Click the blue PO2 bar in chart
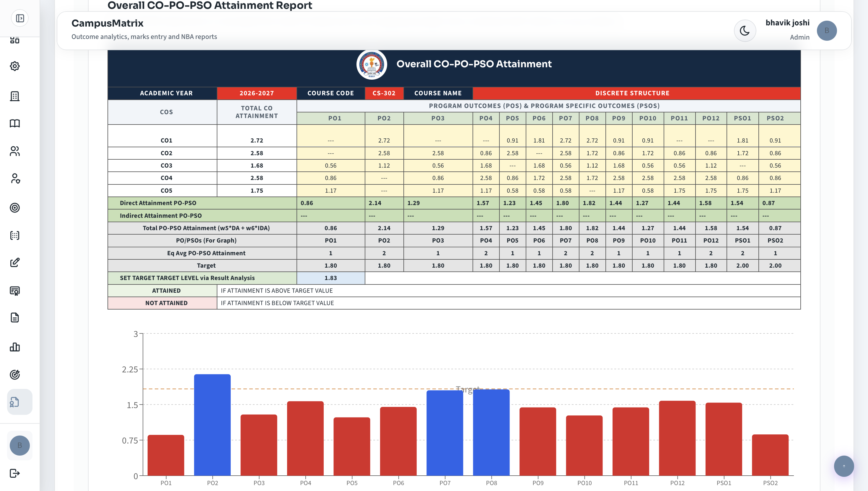868x491 pixels. pyautogui.click(x=212, y=425)
